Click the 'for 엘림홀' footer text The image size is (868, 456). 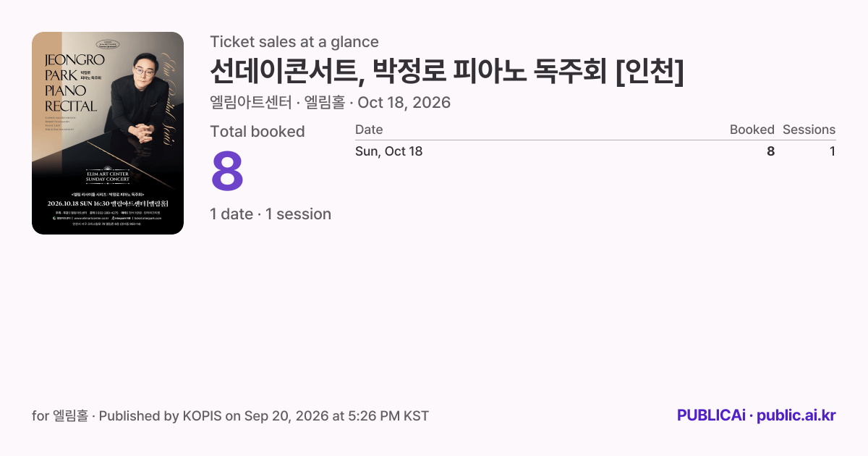[60, 416]
